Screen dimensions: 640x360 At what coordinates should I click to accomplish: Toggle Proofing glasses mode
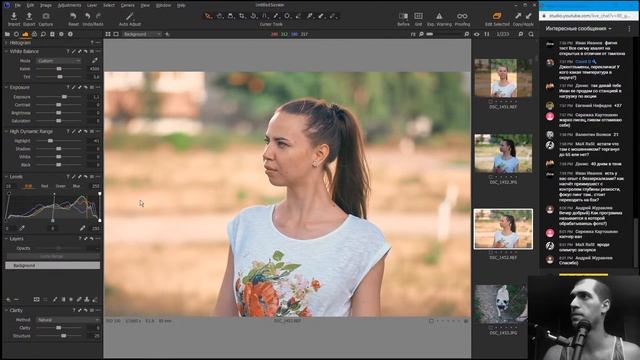click(462, 16)
